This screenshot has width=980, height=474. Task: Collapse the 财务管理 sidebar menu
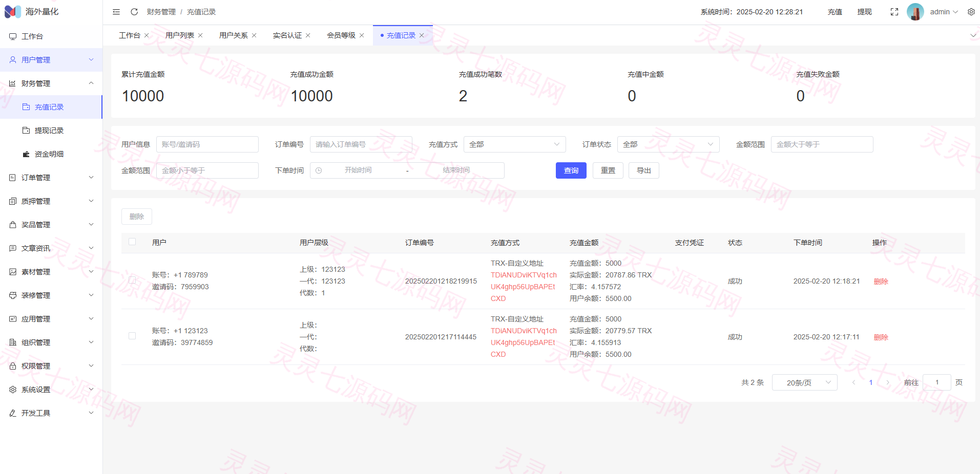coord(51,83)
